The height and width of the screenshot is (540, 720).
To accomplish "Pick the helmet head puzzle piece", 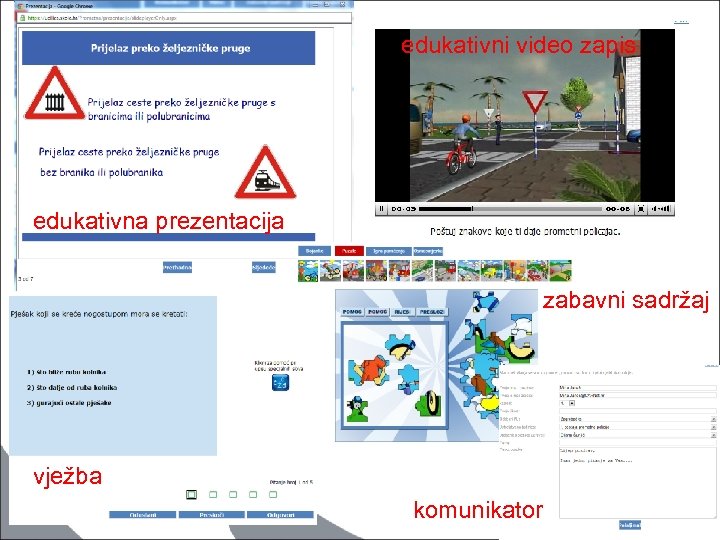I will point(400,345).
